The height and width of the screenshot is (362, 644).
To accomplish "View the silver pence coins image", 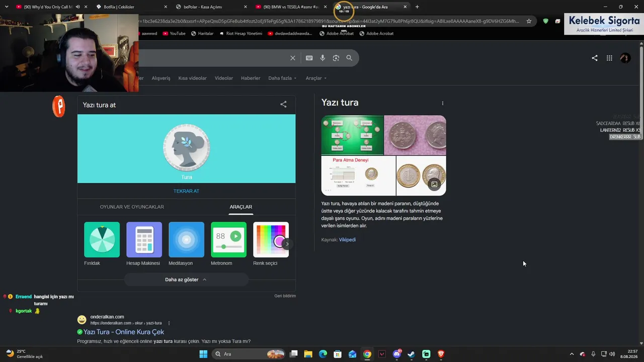I will coord(415,135).
